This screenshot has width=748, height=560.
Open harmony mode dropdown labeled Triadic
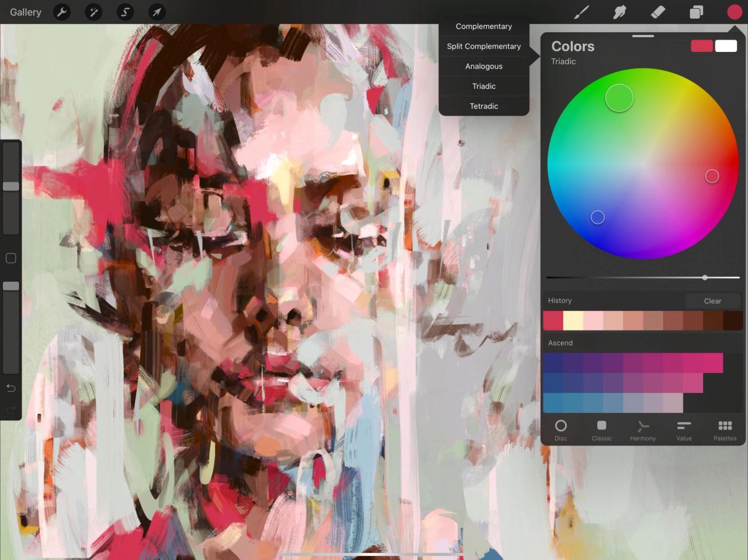563,61
